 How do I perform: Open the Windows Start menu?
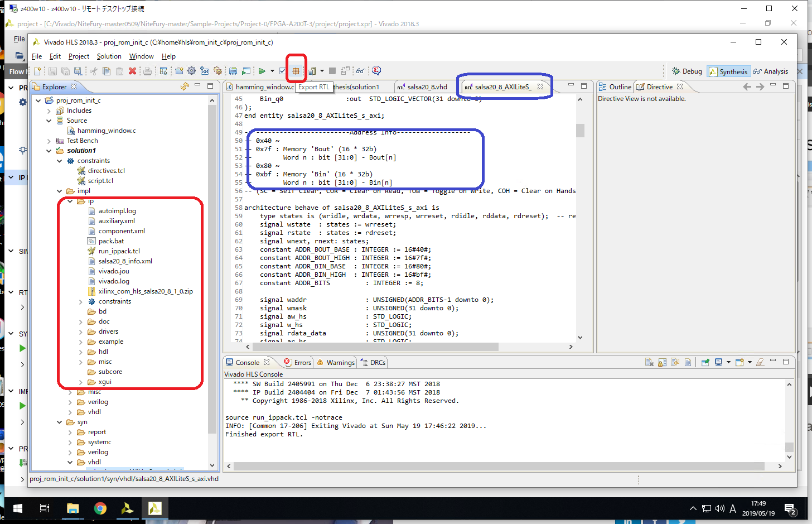tap(17, 508)
